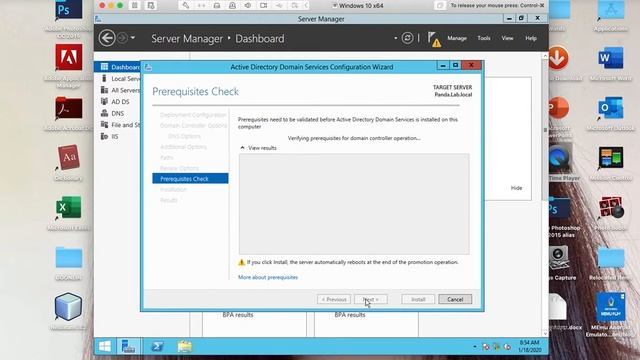This screenshot has height=360, width=640.
Task: Click the VM pause button in toolbar
Action: click(134, 5)
